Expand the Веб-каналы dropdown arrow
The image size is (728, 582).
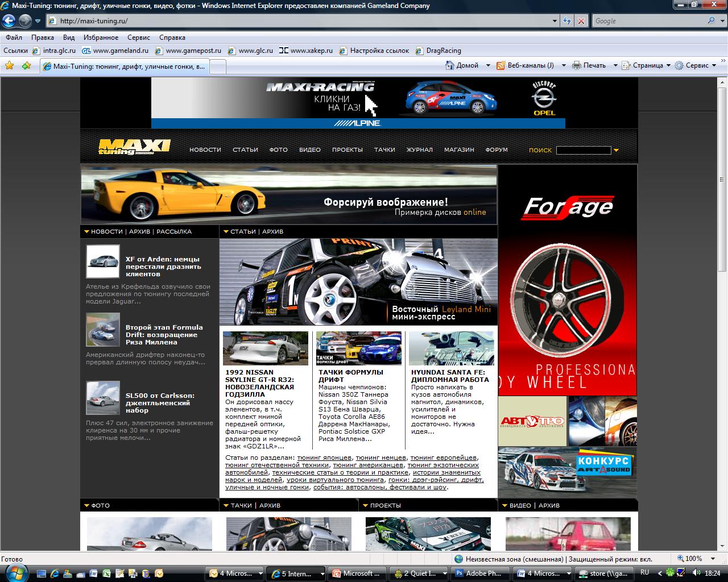(x=564, y=65)
